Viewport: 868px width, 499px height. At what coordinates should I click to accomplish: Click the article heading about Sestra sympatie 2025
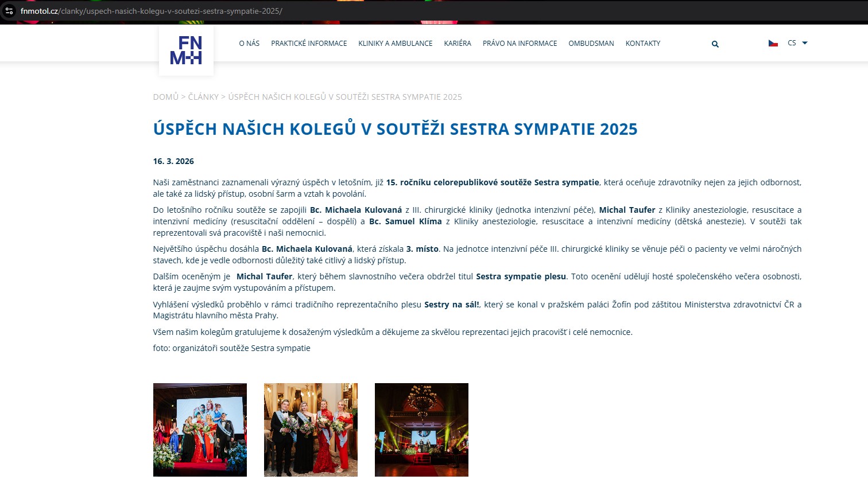coord(395,129)
